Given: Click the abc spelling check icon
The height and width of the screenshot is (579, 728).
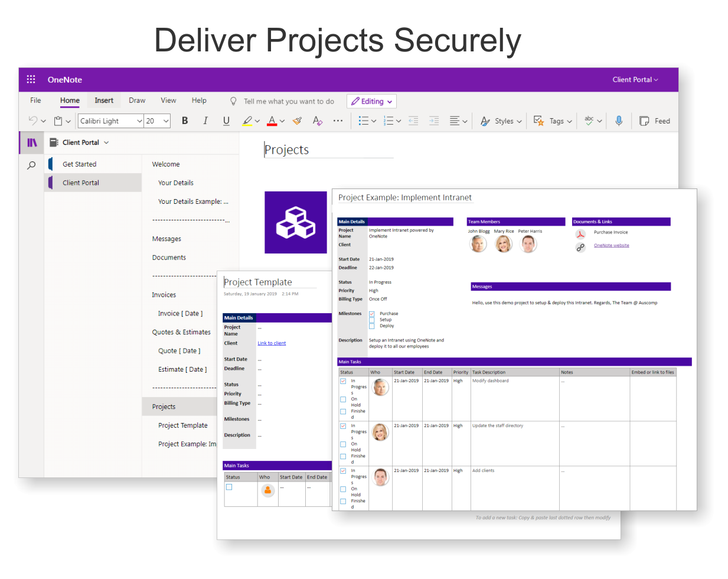Looking at the screenshot, I should tap(589, 121).
